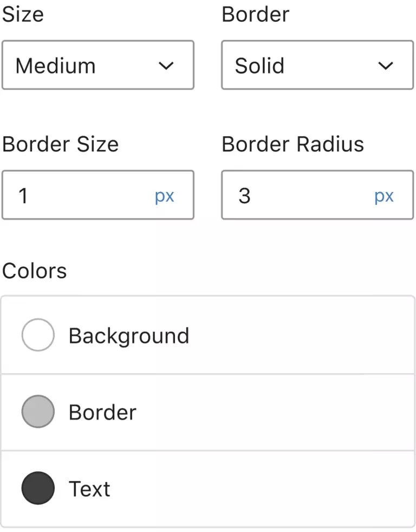
Task: Click the Solid text in Border selector
Action: click(259, 66)
